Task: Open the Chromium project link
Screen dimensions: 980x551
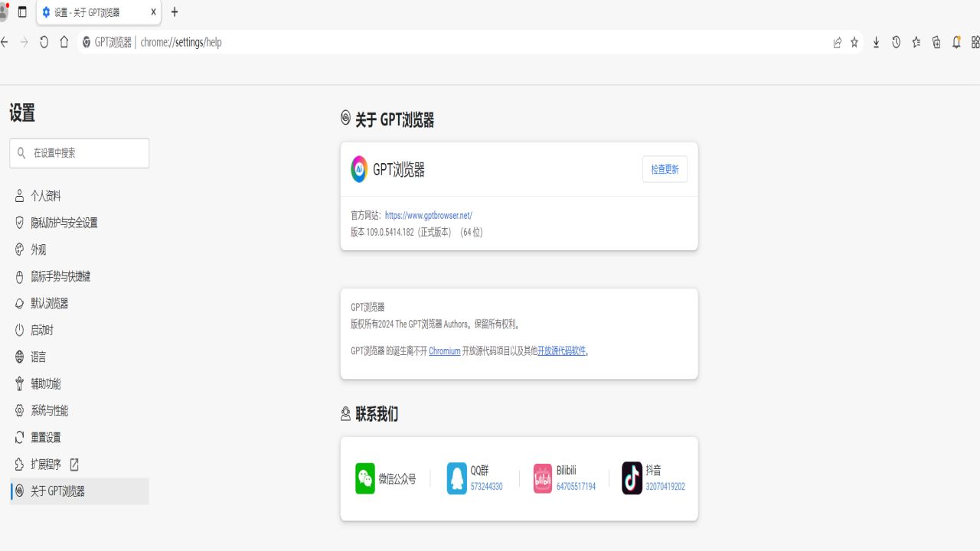Action: tap(444, 351)
